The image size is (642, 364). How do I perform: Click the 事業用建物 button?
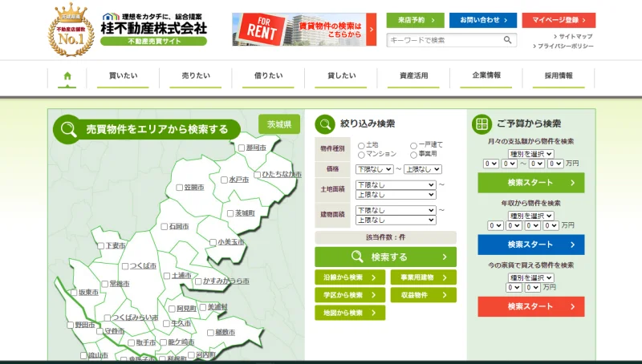(x=424, y=277)
